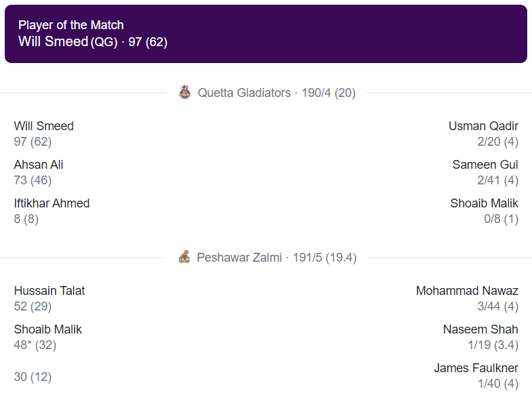532x404 pixels.
Task: Select Will Smeed in Quetta batting list
Action: pos(43,126)
